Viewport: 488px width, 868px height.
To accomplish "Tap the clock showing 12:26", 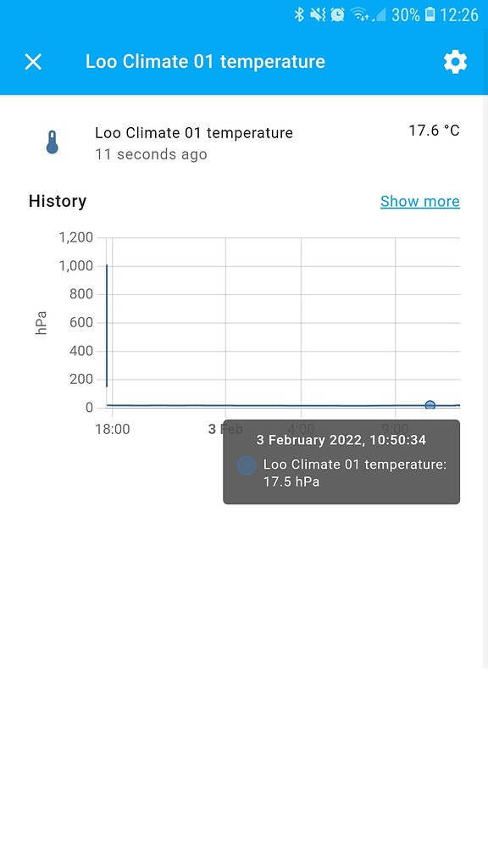I will coord(460,14).
